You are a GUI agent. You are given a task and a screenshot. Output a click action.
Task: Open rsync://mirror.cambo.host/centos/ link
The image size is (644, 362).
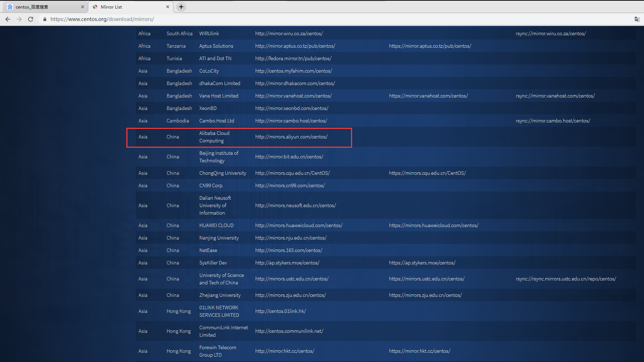[553, 121]
